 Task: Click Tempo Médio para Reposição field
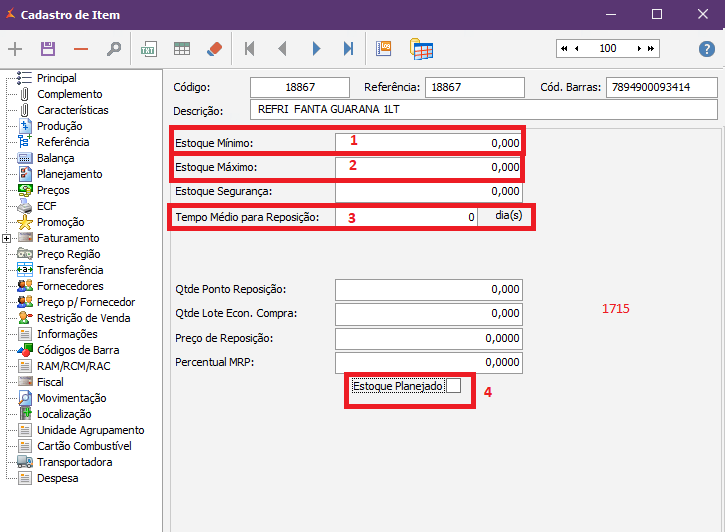(406, 217)
